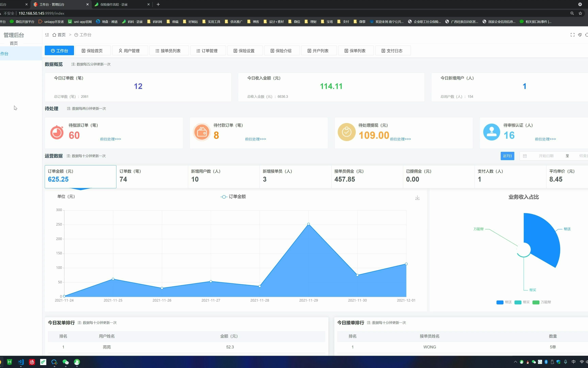588x368 pixels.
Task: Toggle 帮送 in the pie chart legend
Action: 504,302
